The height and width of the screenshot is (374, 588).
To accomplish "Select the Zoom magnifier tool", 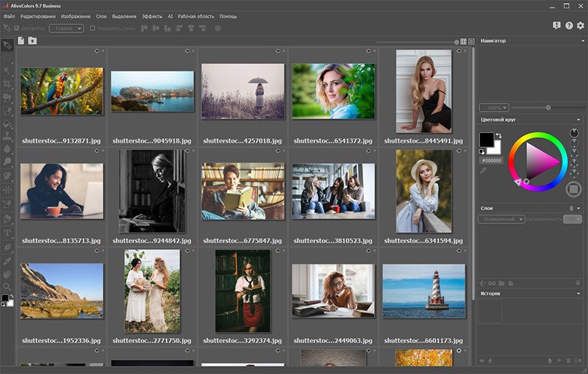I will pyautogui.click(x=7, y=287).
